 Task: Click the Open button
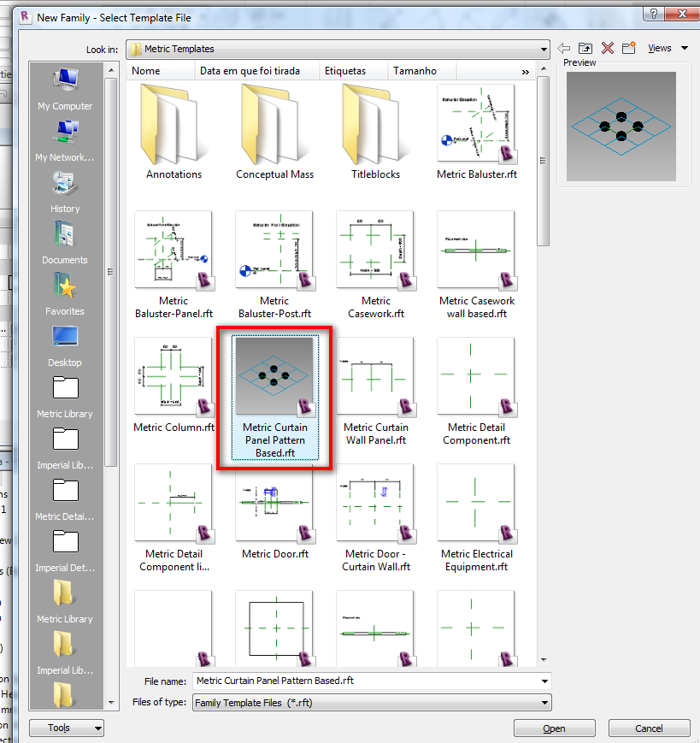coord(554,728)
